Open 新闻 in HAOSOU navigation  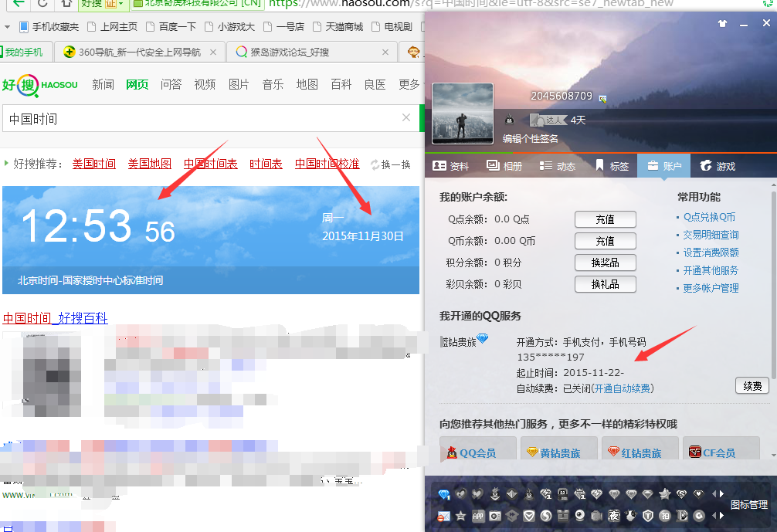(103, 85)
